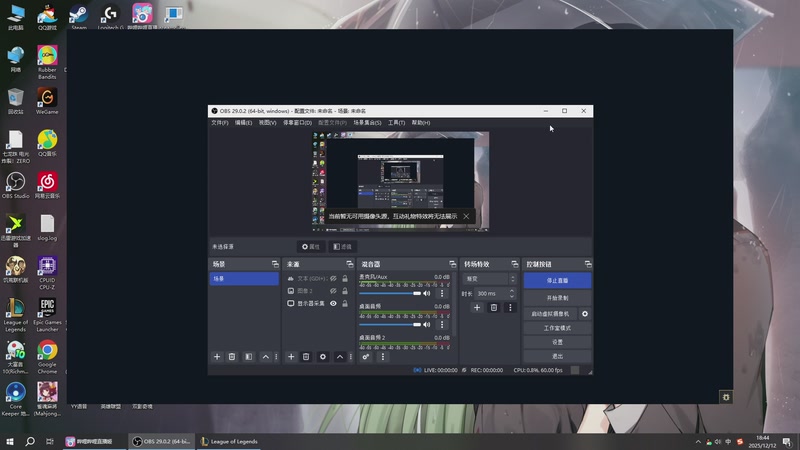Click the blue Stop Streaming button

pyautogui.click(x=557, y=281)
